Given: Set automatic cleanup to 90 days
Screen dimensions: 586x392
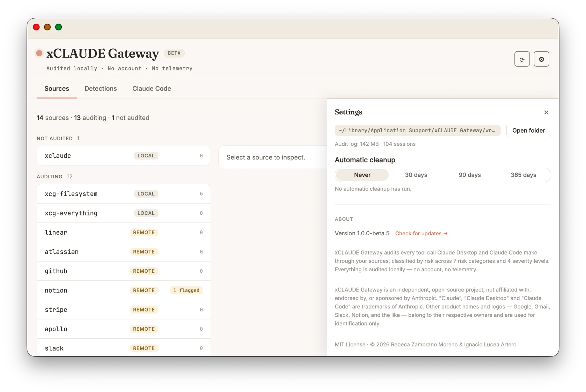Looking at the screenshot, I should pyautogui.click(x=470, y=175).
